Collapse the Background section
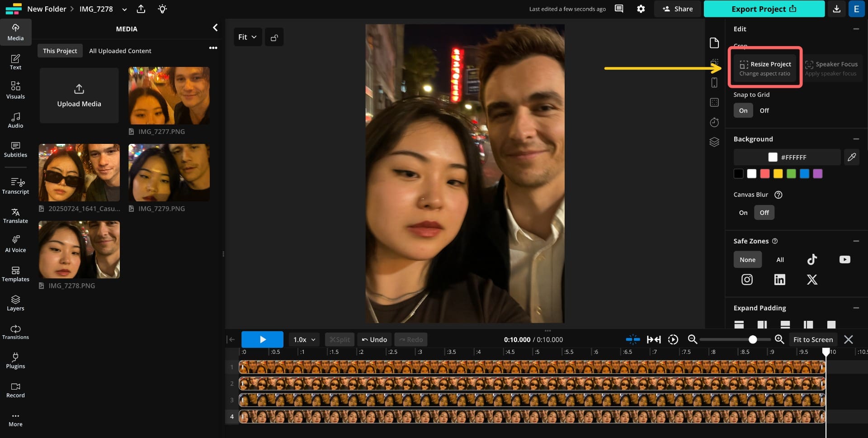 tap(856, 139)
